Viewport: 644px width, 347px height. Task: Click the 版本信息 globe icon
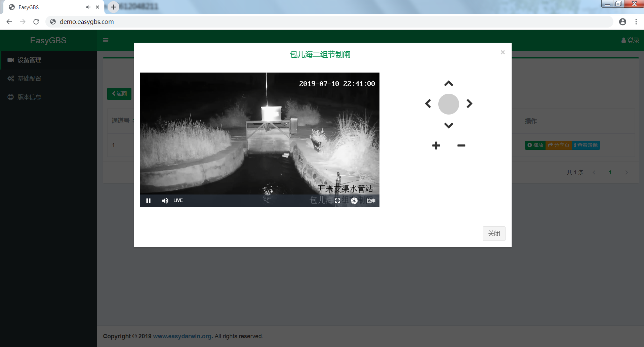coord(10,97)
